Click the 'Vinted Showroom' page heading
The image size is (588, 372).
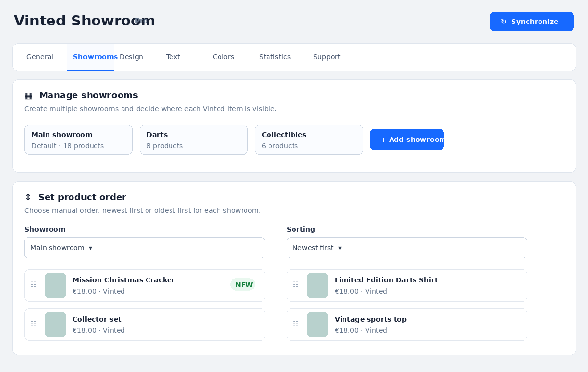84,21
